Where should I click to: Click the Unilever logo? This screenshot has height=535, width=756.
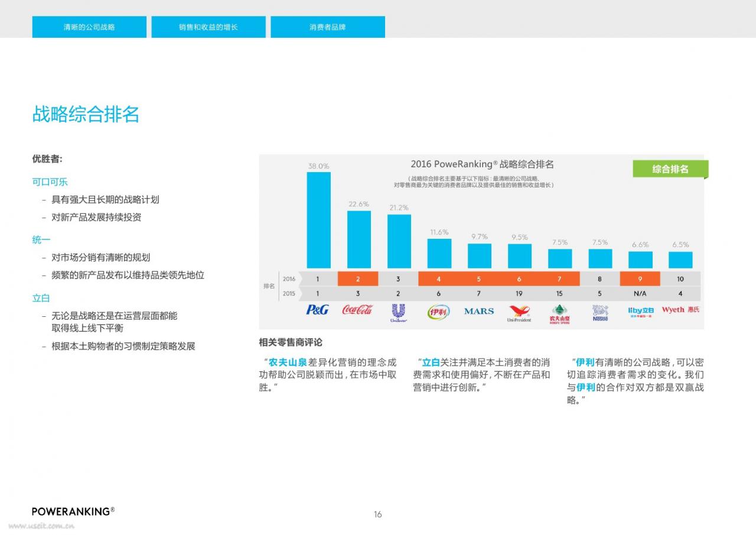399,312
